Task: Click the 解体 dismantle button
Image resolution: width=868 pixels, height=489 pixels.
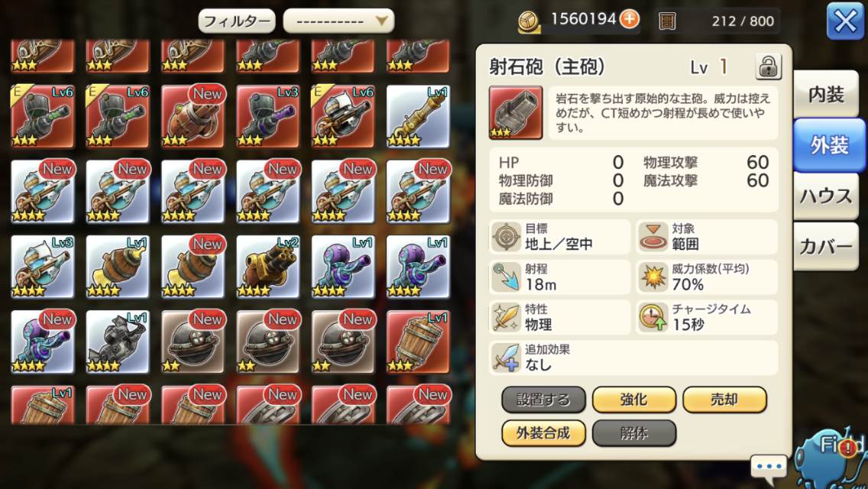Action: coord(634,433)
